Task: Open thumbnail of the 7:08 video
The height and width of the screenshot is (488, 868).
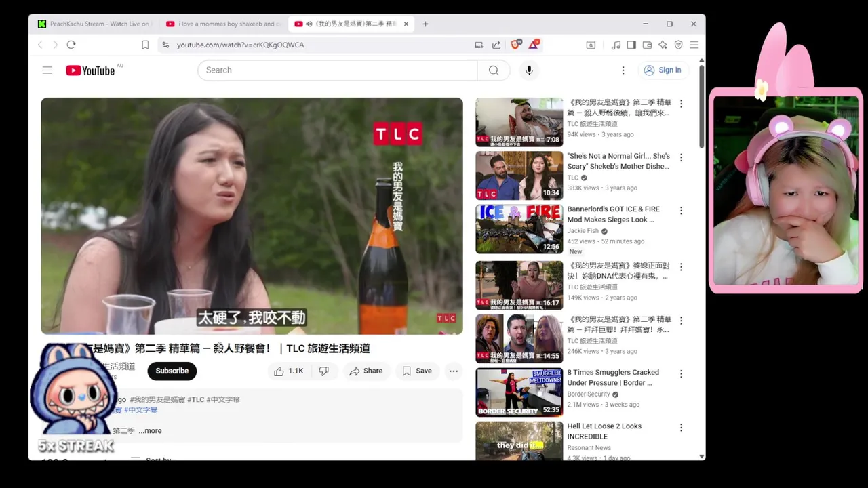Action: (x=519, y=122)
